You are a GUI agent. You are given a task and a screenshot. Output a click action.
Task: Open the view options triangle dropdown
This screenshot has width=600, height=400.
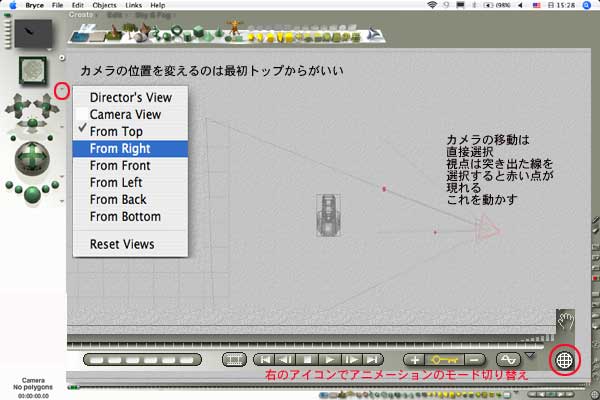62,91
